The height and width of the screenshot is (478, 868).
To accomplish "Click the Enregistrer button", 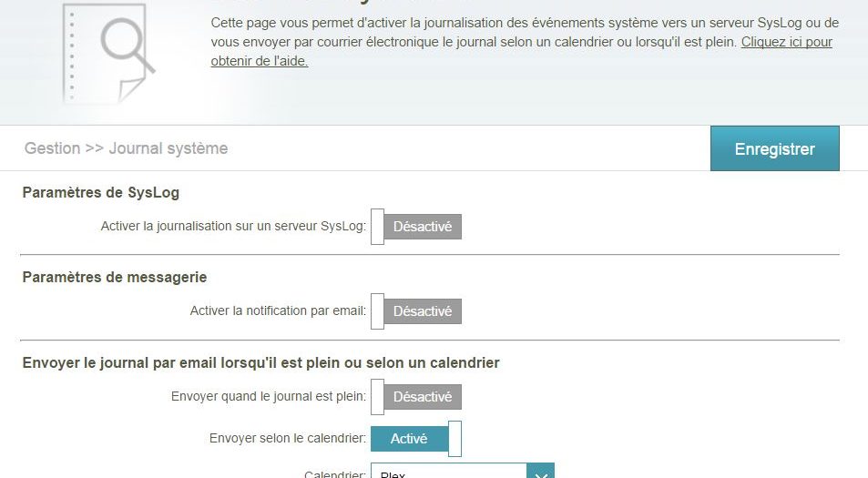I will click(x=774, y=148).
